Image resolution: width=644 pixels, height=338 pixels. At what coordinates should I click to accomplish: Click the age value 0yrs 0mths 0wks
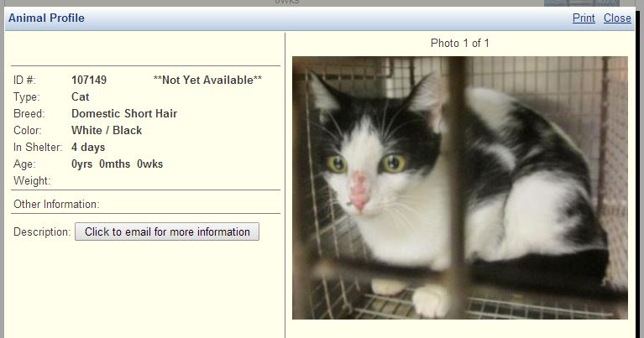click(x=117, y=164)
